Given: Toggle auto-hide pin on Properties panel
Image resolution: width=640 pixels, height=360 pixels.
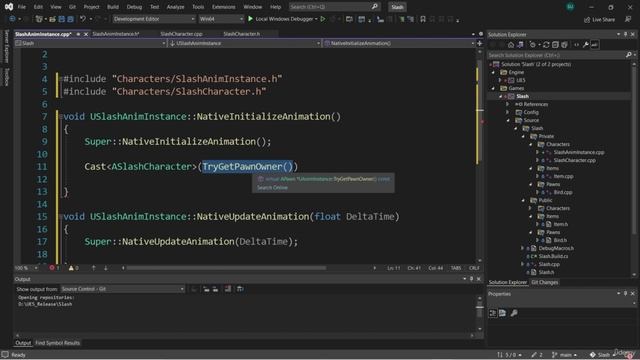Looking at the screenshot, I should pos(625,294).
